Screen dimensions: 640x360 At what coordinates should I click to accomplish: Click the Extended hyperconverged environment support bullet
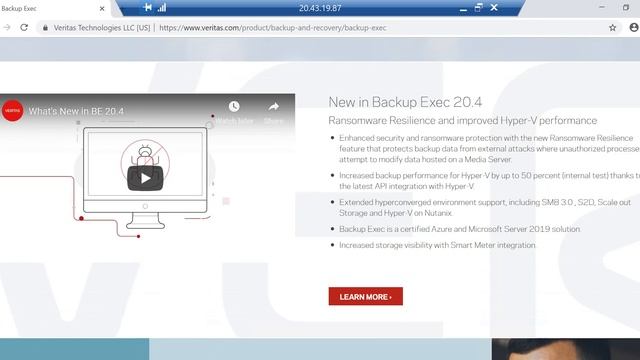coord(485,207)
